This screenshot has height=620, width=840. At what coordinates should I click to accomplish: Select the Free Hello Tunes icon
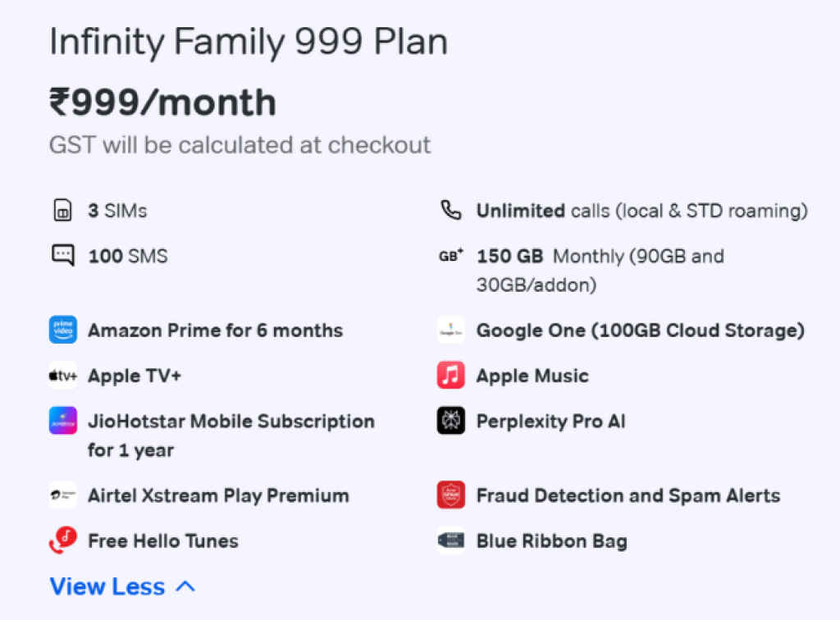[62, 540]
